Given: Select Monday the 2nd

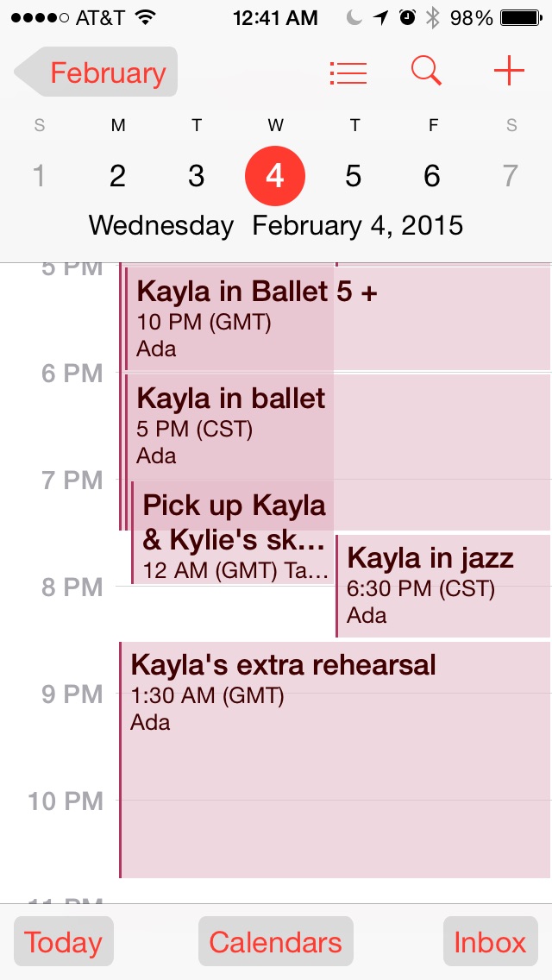Looking at the screenshot, I should (x=118, y=176).
